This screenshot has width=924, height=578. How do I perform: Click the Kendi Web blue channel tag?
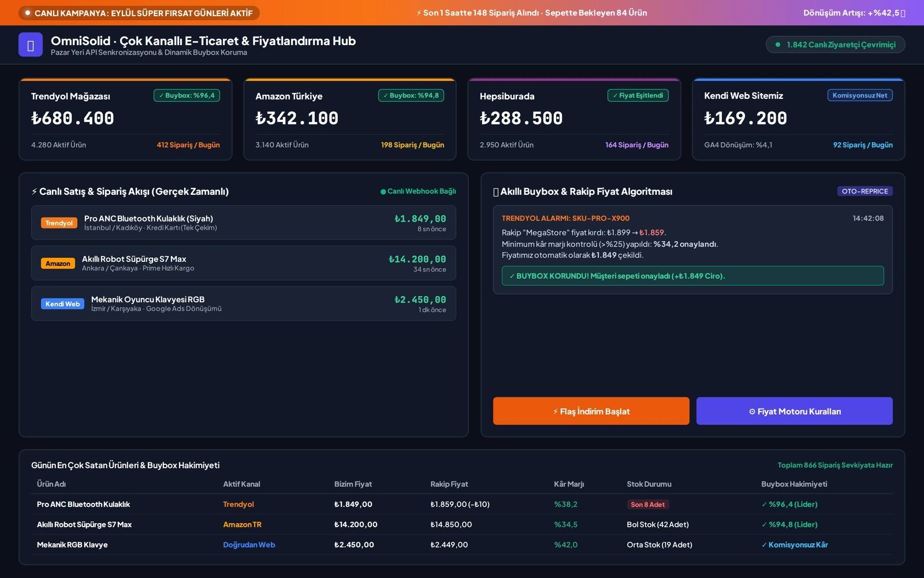click(x=62, y=304)
